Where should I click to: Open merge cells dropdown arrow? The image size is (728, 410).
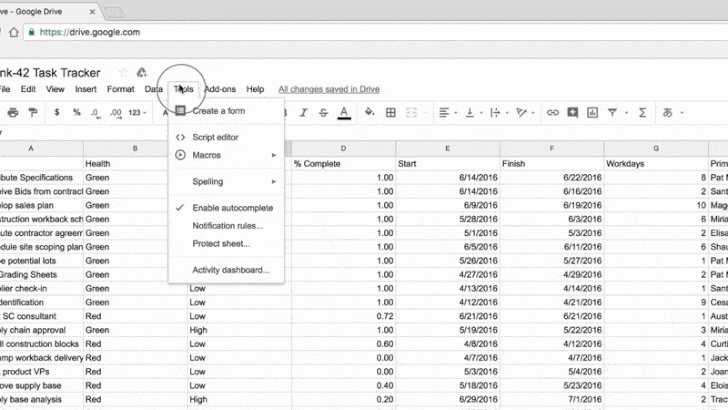(x=425, y=113)
